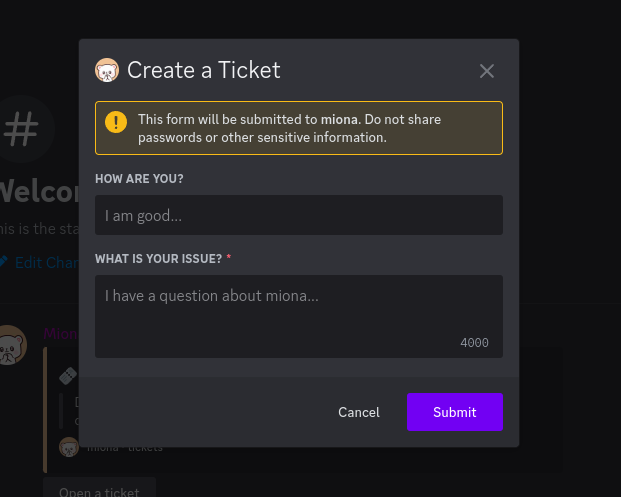Click the yellow exclamation warning icon
This screenshot has width=621, height=497.
(116, 122)
